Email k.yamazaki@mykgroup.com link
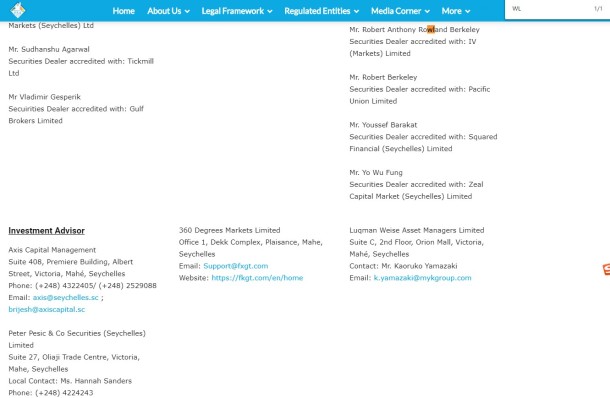This screenshot has height=398, width=610. point(422,278)
